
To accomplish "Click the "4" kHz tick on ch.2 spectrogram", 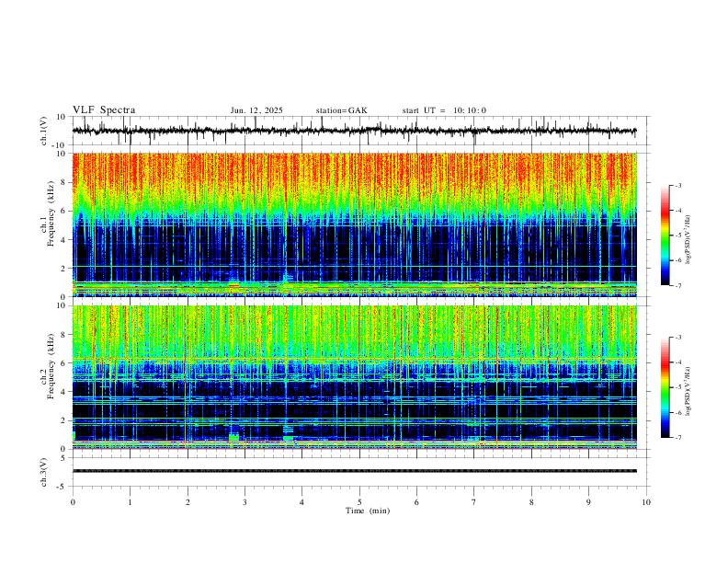I will coord(64,392).
